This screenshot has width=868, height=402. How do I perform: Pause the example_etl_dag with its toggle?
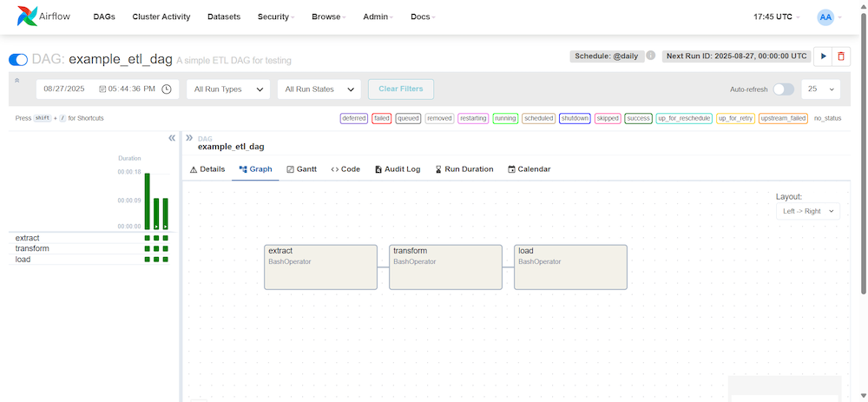click(x=18, y=59)
